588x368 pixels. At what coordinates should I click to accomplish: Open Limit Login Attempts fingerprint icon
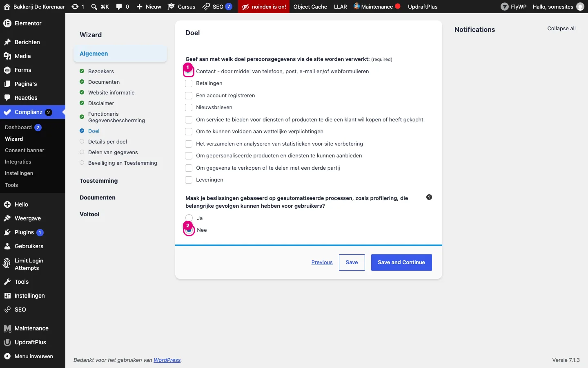coord(7,264)
